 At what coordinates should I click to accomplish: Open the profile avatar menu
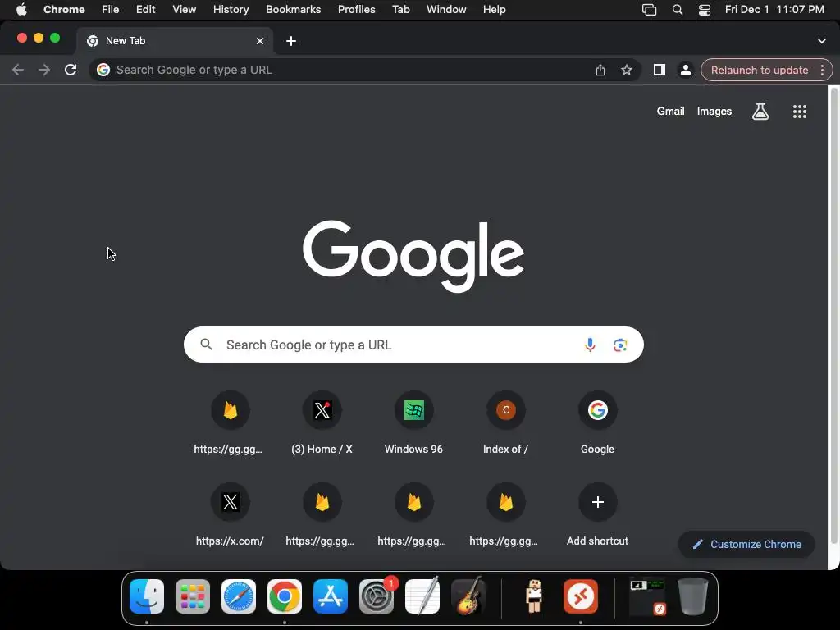tap(685, 70)
